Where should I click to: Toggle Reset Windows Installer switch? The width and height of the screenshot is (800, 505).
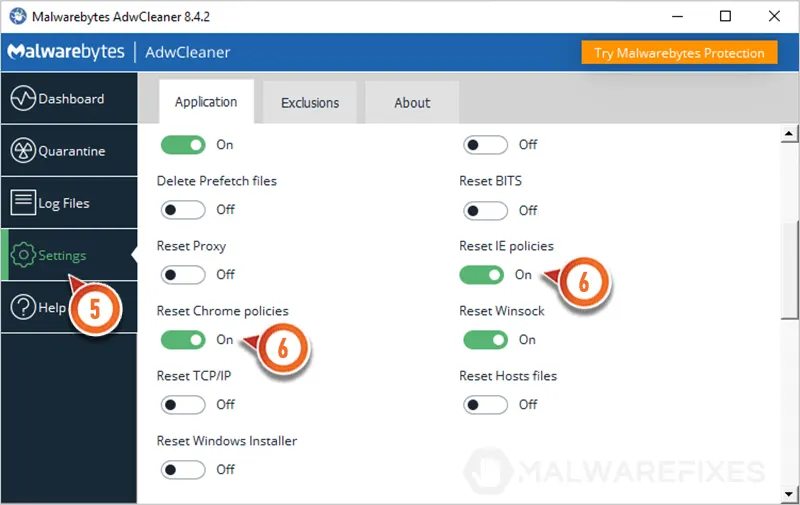point(183,469)
